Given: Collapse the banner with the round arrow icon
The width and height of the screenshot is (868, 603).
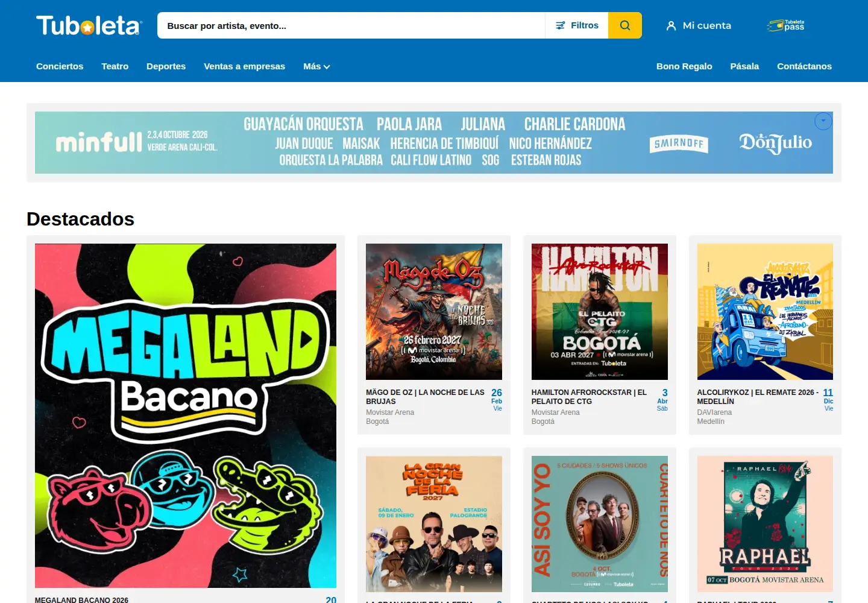Looking at the screenshot, I should (823, 121).
